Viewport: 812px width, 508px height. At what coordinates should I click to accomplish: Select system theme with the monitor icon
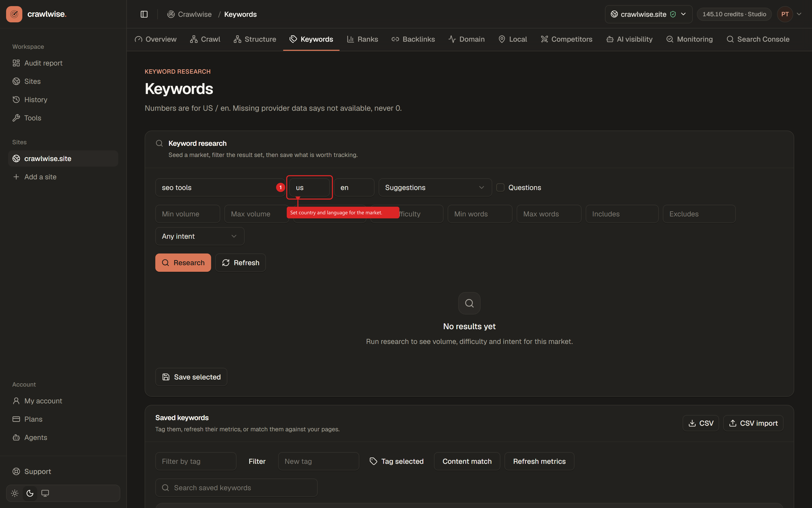(45, 493)
